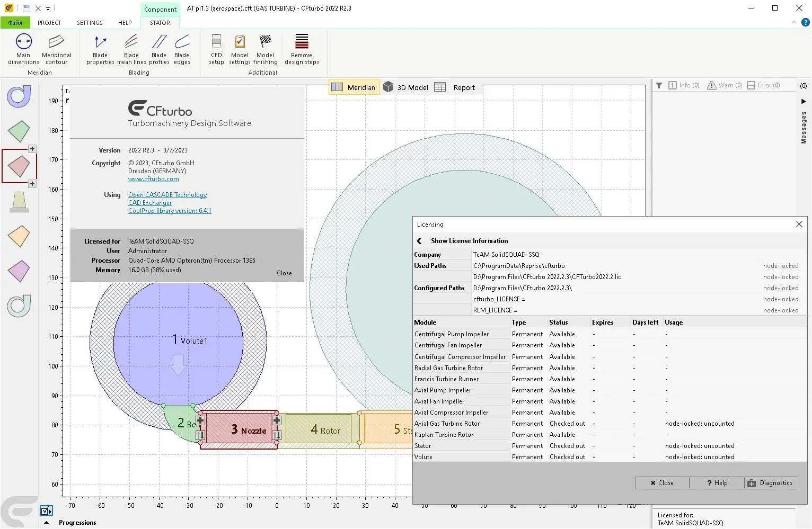Select the STATOR ribbon tab
The height and width of the screenshot is (529, 812).
tap(160, 23)
